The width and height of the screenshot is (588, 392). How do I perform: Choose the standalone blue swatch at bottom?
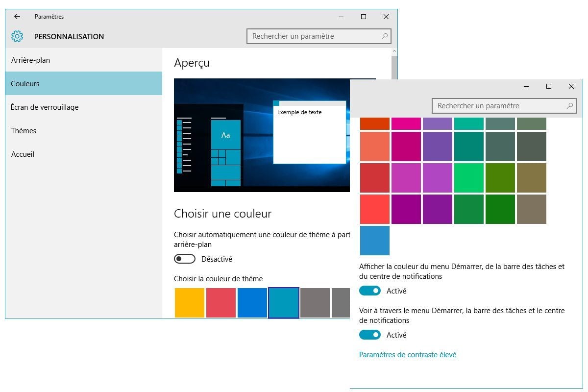pyautogui.click(x=375, y=241)
